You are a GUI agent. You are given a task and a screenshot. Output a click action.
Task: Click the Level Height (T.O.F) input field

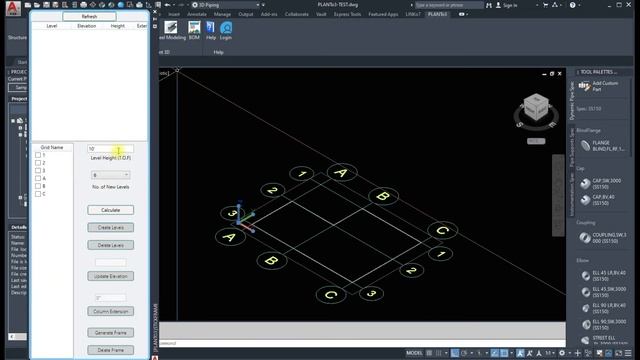tap(110, 149)
